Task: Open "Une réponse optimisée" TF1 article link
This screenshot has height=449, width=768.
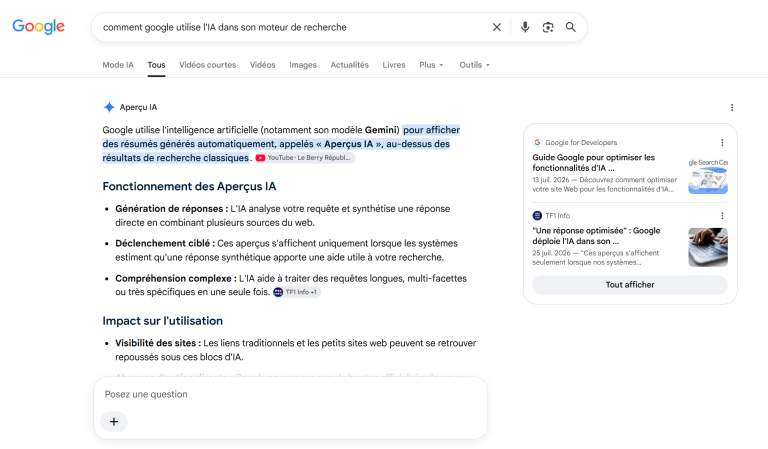Action: click(x=596, y=236)
